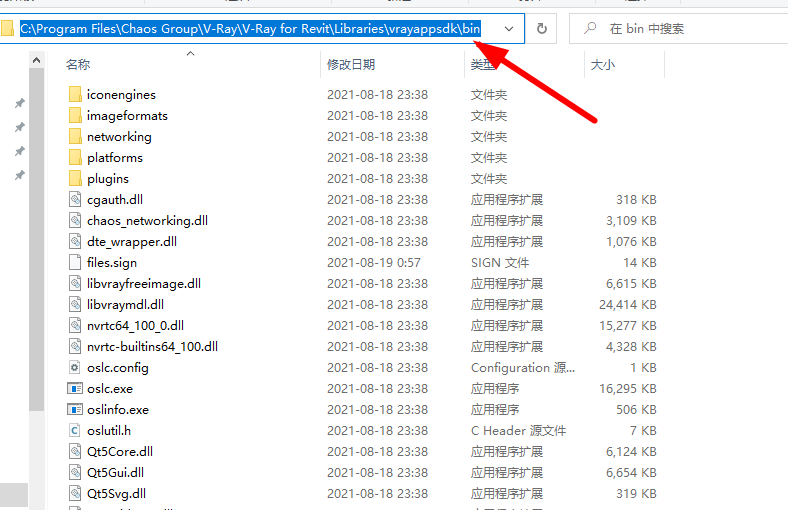The image size is (788, 510).
Task: Select the networking folder icon
Action: click(x=75, y=137)
